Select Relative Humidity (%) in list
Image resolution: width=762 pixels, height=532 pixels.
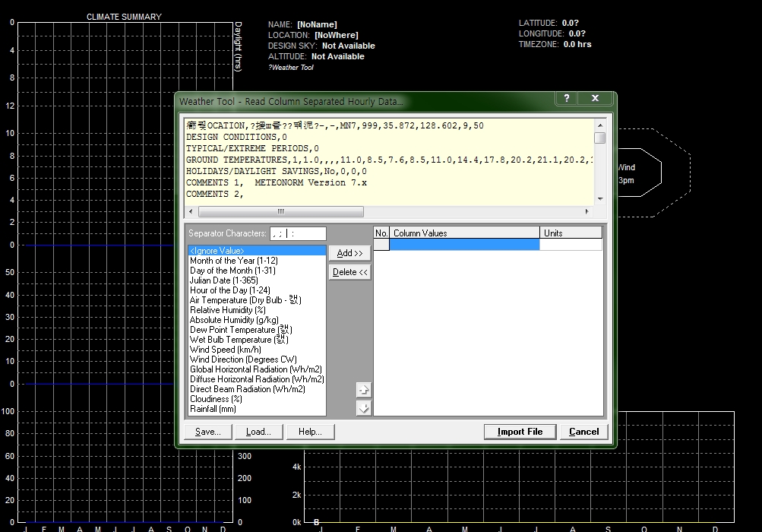pos(227,310)
